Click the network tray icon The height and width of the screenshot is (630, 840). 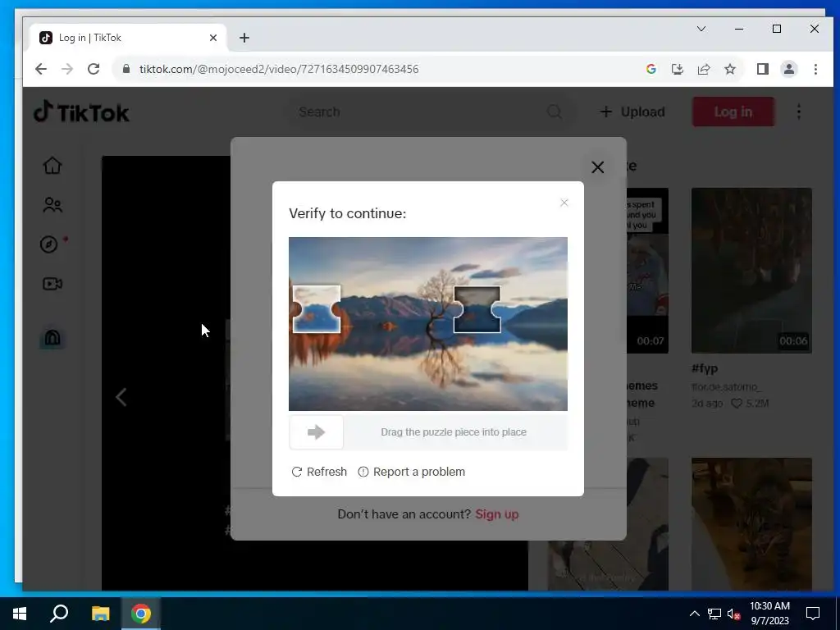pos(714,614)
